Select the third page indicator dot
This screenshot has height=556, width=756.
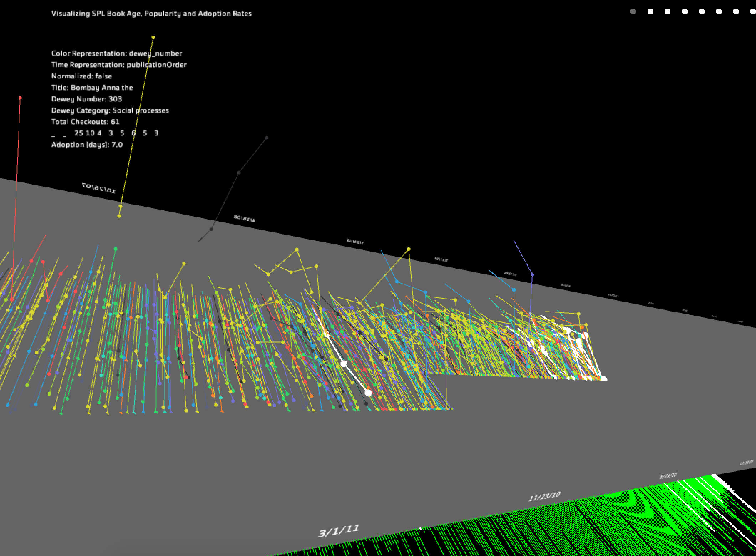tap(668, 12)
